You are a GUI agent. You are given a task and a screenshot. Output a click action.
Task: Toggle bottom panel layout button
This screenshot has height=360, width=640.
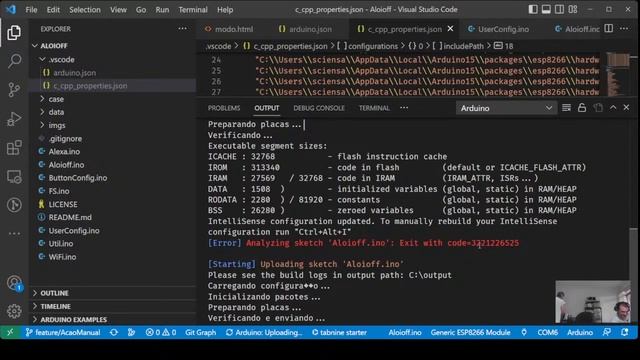point(546,9)
